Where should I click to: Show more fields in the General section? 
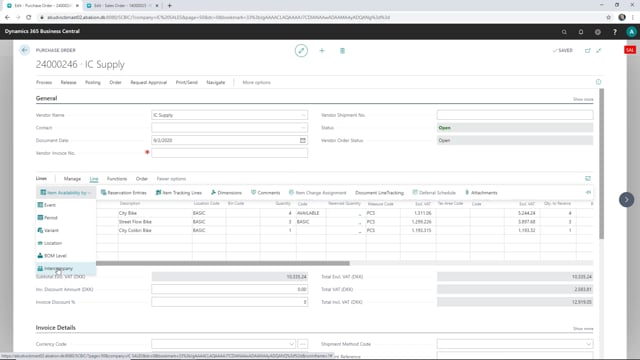(583, 99)
